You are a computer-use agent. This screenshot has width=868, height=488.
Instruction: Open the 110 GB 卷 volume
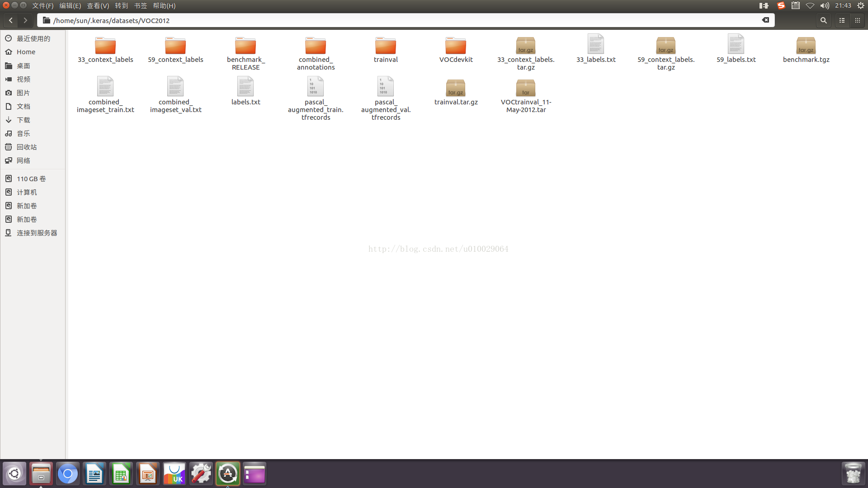click(33, 178)
